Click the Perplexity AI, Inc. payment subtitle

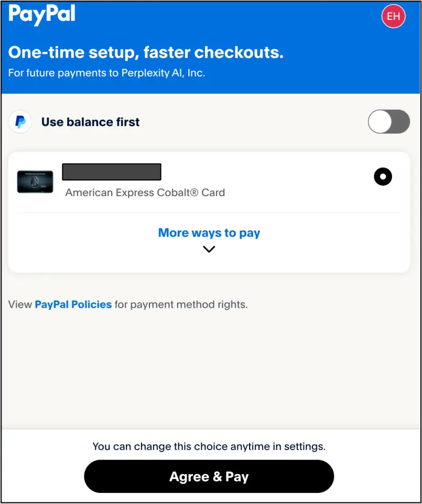coord(107,73)
